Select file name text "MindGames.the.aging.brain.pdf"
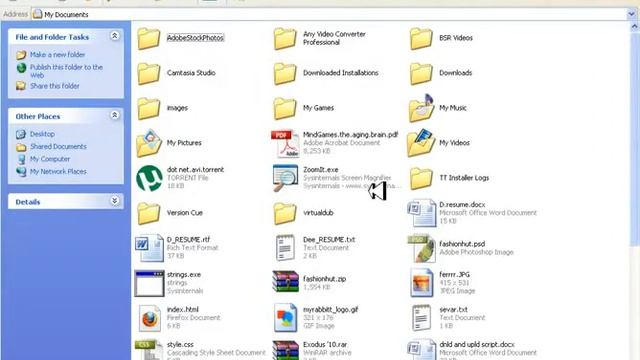 tap(350, 135)
